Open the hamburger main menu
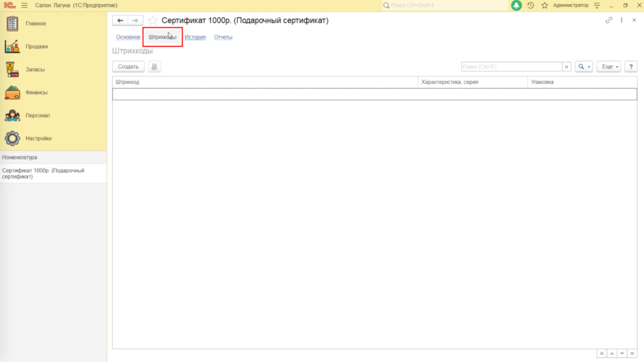This screenshot has width=644, height=362. [25, 5]
